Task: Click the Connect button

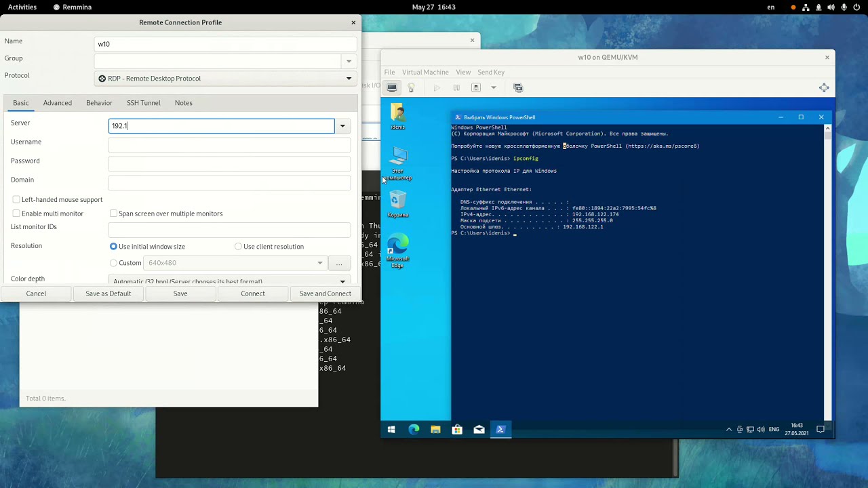Action: [x=253, y=293]
